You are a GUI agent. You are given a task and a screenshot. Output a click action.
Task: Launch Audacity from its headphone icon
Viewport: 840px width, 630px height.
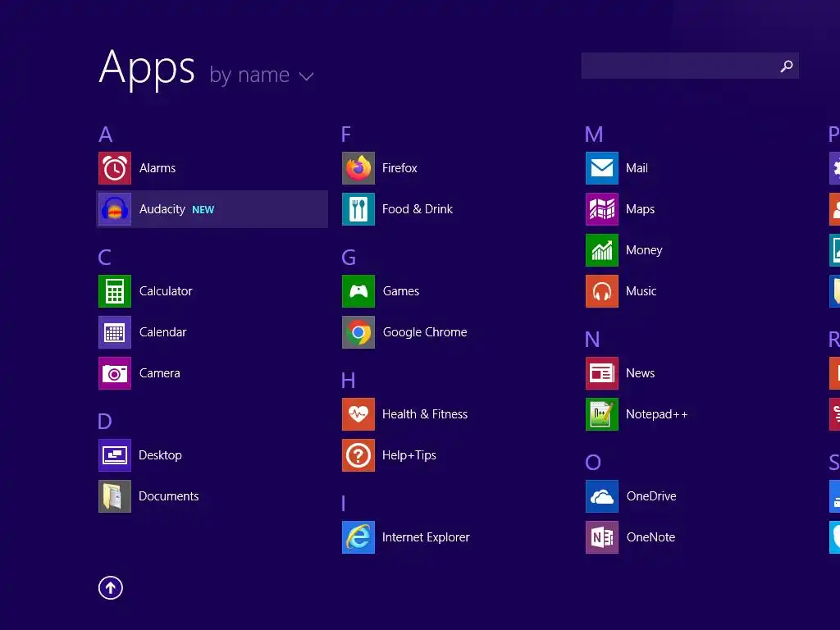pos(115,209)
